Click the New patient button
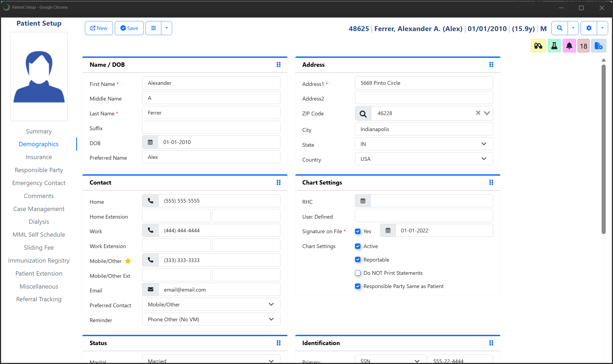 tap(99, 28)
